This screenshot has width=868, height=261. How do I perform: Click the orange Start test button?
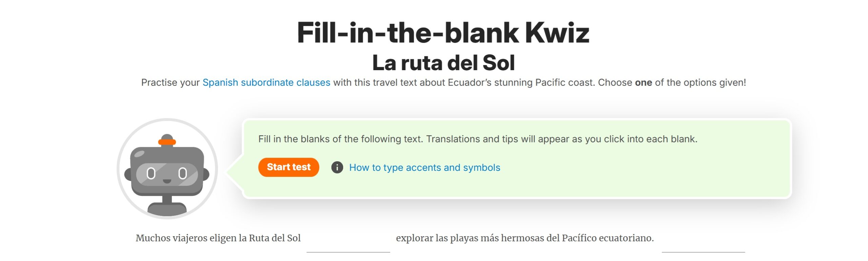click(289, 167)
